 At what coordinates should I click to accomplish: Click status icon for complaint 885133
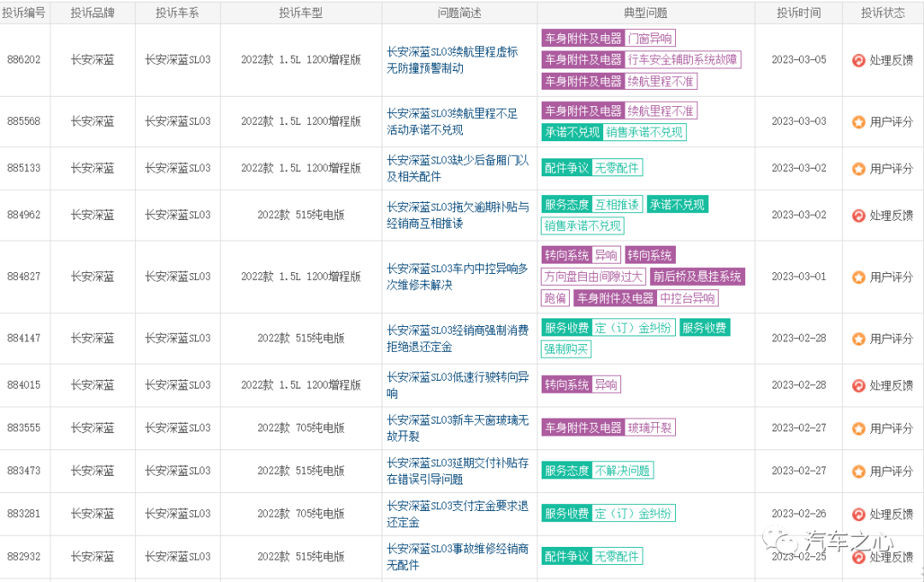859,169
